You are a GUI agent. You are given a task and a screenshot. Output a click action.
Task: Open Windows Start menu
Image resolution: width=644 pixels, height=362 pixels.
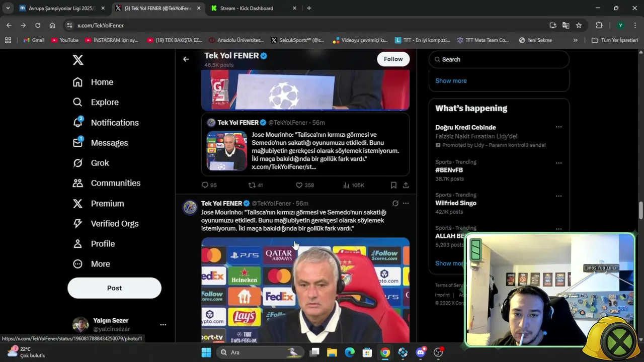tap(206, 352)
